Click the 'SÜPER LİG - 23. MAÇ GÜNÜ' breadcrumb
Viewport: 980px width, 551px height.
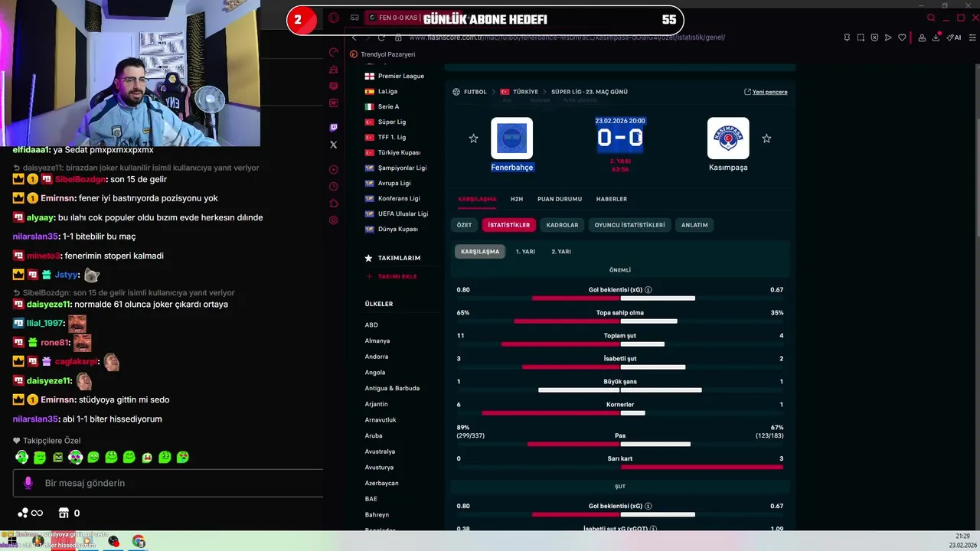(590, 92)
